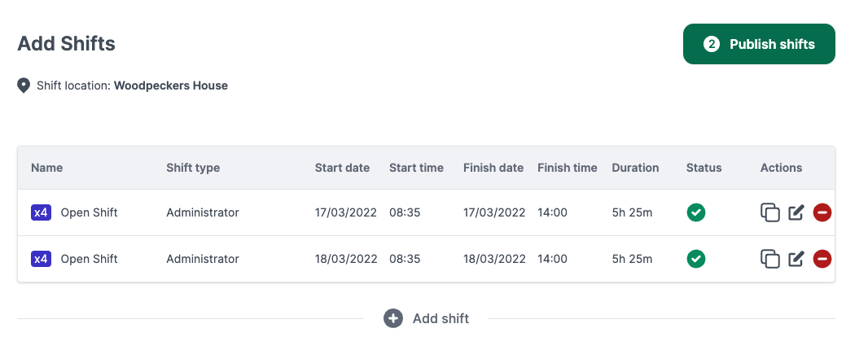Click green status check for 17/03/2022 shift
The height and width of the screenshot is (337, 868).
click(695, 212)
